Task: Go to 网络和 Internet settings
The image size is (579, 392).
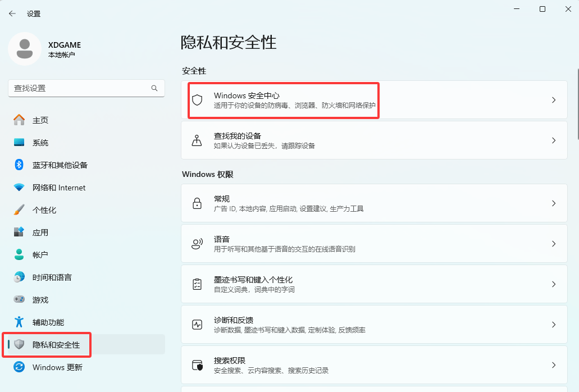Action: [x=59, y=188]
